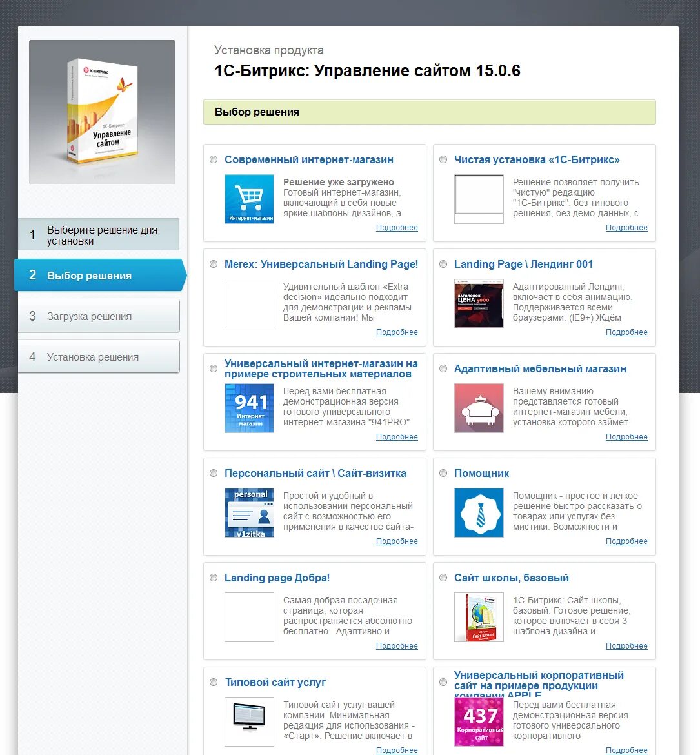Screen dimensions: 700x755
Task: Click the Помощник title text
Action: coord(481,473)
